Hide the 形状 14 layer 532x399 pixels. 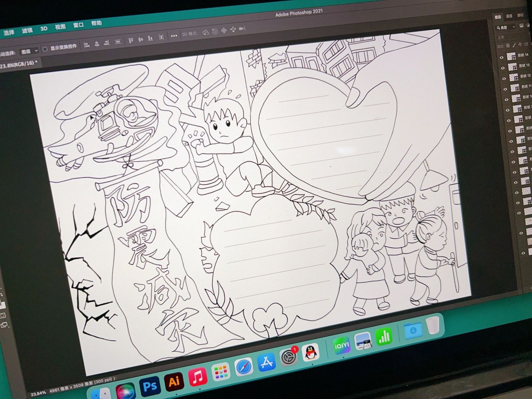[x=501, y=58]
